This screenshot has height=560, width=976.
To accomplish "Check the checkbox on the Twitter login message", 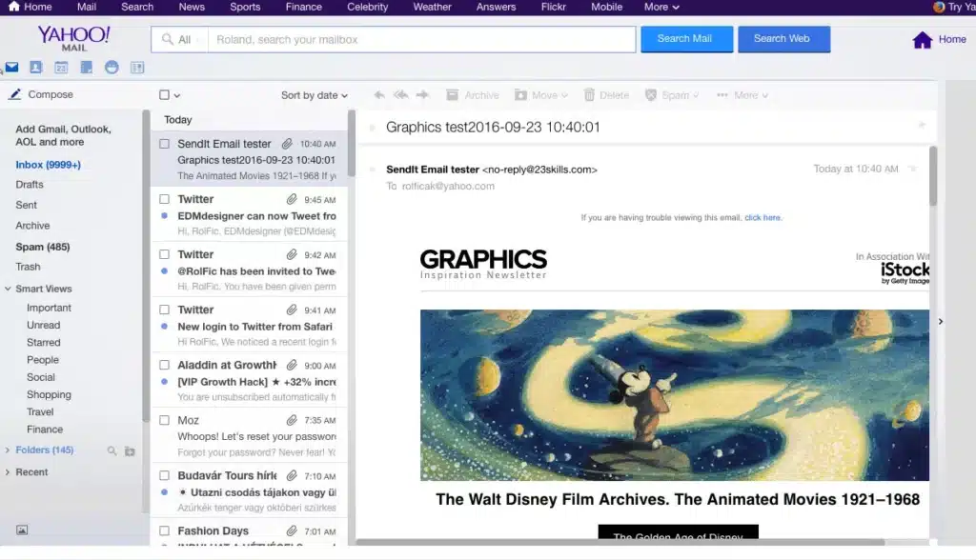I will tap(166, 310).
